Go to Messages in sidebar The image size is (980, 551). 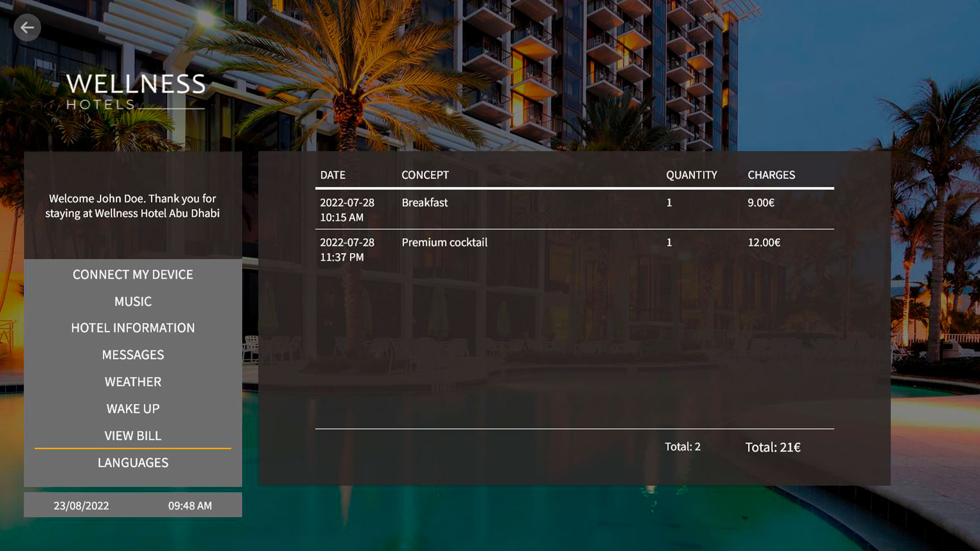tap(133, 355)
